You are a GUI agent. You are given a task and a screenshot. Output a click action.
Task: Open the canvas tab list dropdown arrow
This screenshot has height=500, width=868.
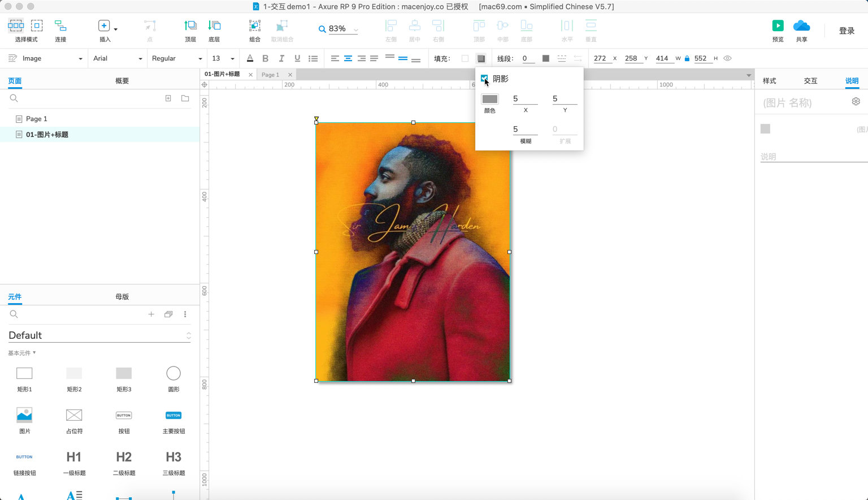[749, 75]
